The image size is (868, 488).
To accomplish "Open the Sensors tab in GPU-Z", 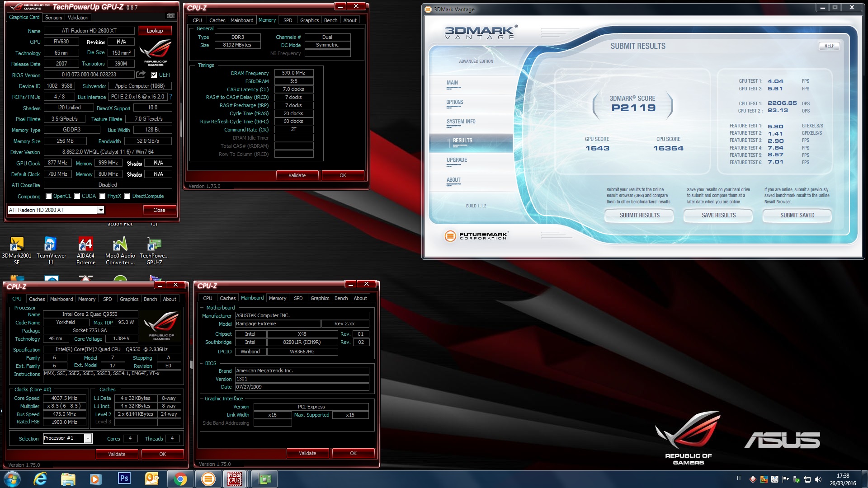I will [x=54, y=18].
